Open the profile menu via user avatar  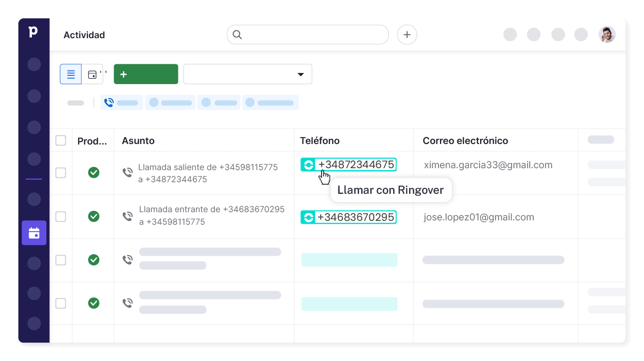[x=607, y=34]
